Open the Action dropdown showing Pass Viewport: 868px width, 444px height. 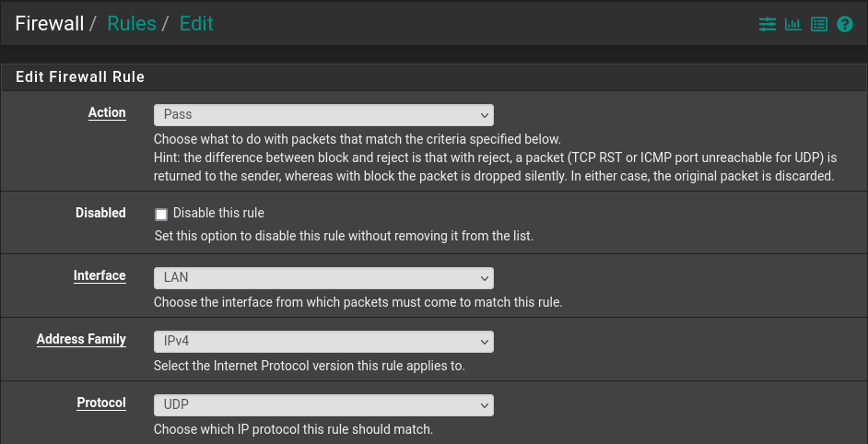tap(323, 115)
